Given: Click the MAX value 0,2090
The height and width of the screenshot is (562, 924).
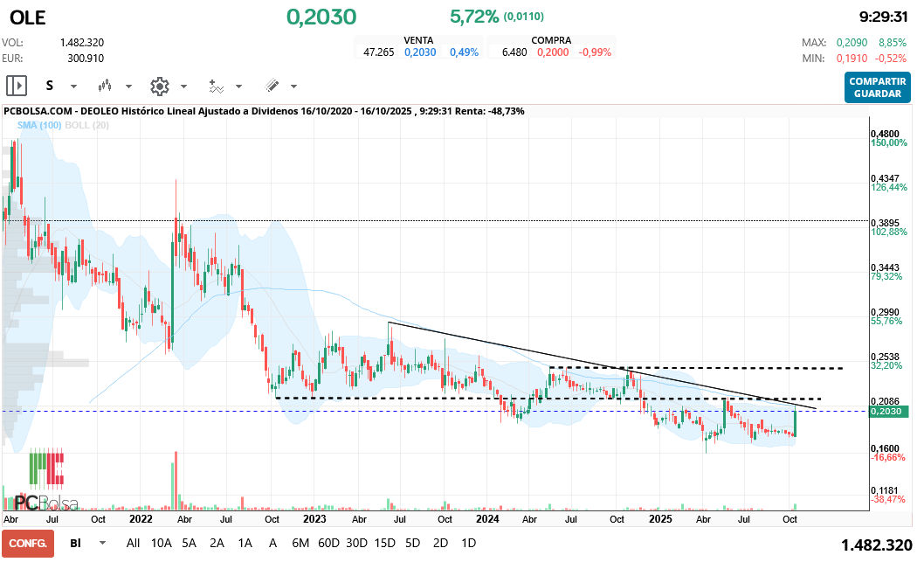Looking at the screenshot, I should (852, 43).
